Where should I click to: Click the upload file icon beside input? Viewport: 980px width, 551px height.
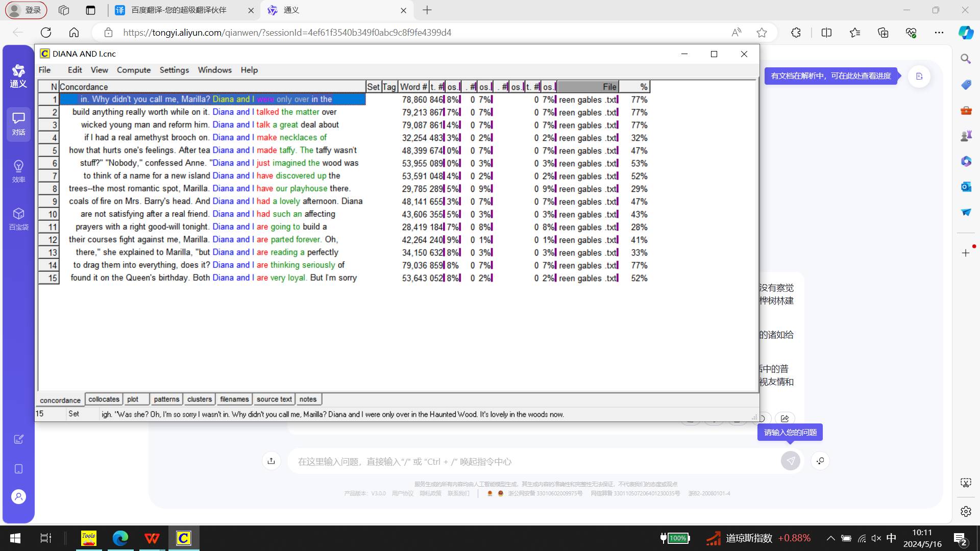click(x=271, y=461)
